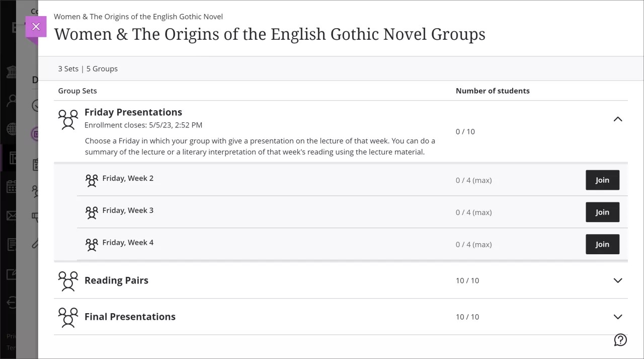This screenshot has height=359, width=644.
Task: Collapse the Friday Presentations section
Action: tap(618, 119)
